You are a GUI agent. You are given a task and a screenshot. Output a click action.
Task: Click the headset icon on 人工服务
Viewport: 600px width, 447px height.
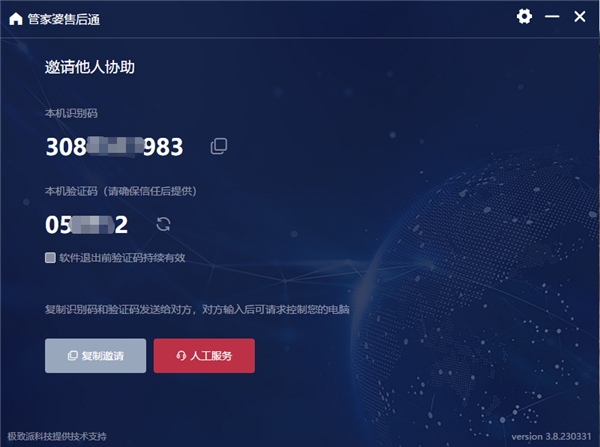181,356
